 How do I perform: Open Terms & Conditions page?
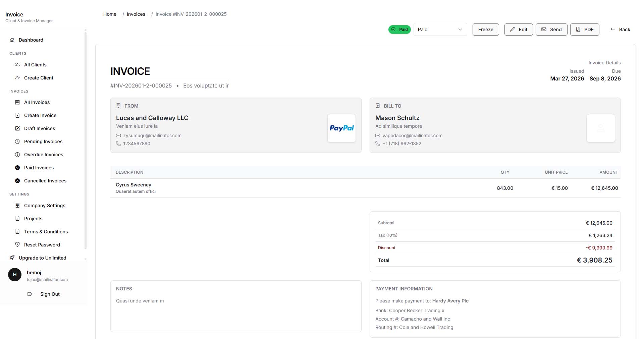[46, 232]
